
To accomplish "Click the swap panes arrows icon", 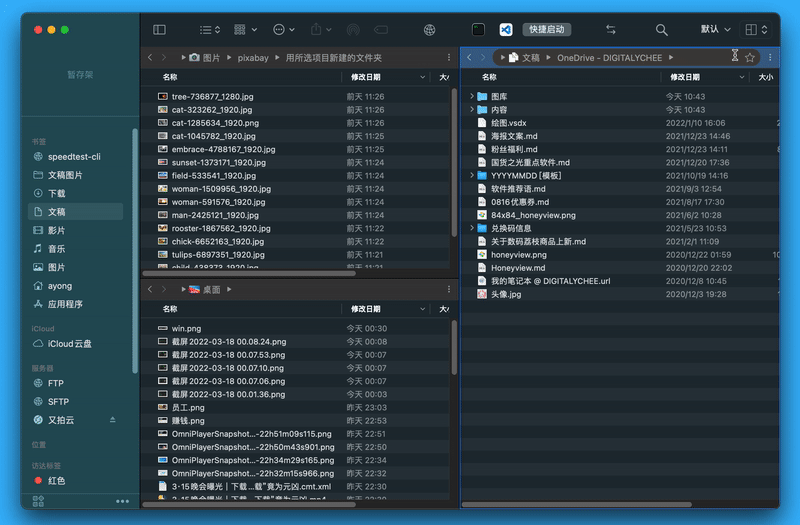I will click(611, 30).
